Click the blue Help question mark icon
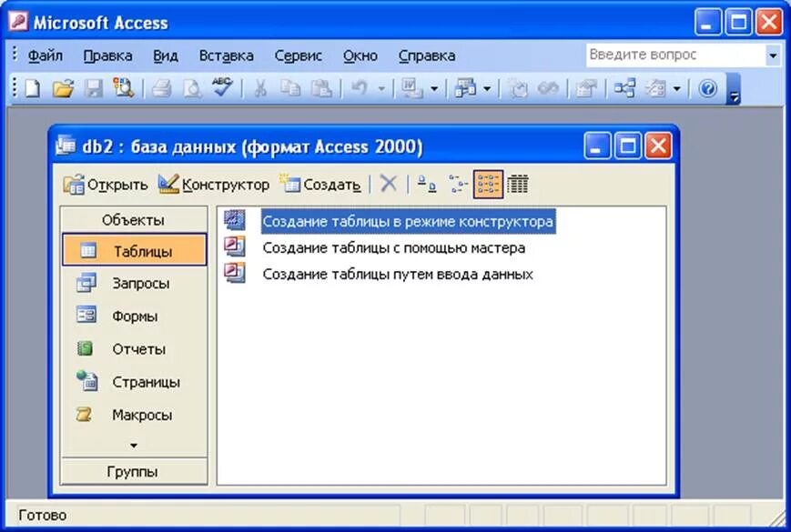The width and height of the screenshot is (791, 532). 708,89
